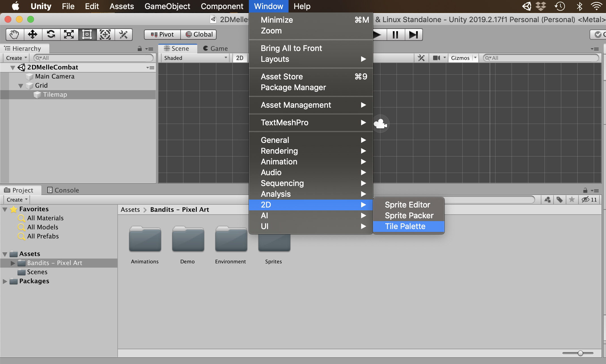This screenshot has height=364, width=606.
Task: Collapse the Grid object in Hierarchy
Action: click(x=20, y=86)
